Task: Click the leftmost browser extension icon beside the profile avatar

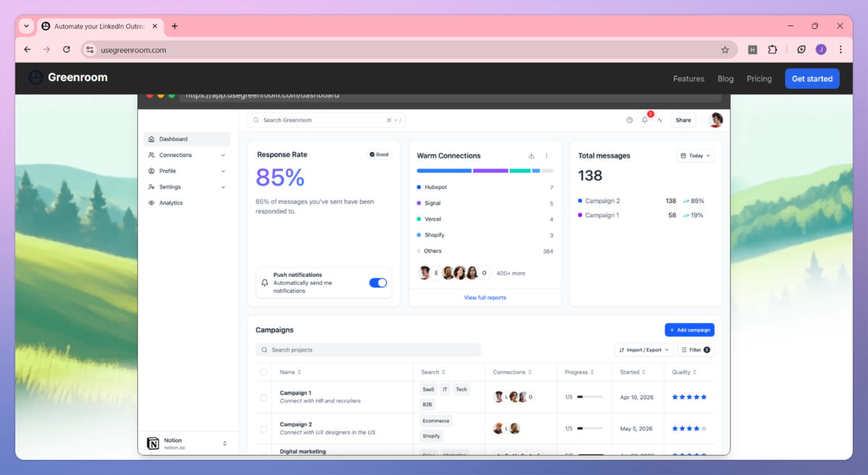Action: tap(801, 50)
